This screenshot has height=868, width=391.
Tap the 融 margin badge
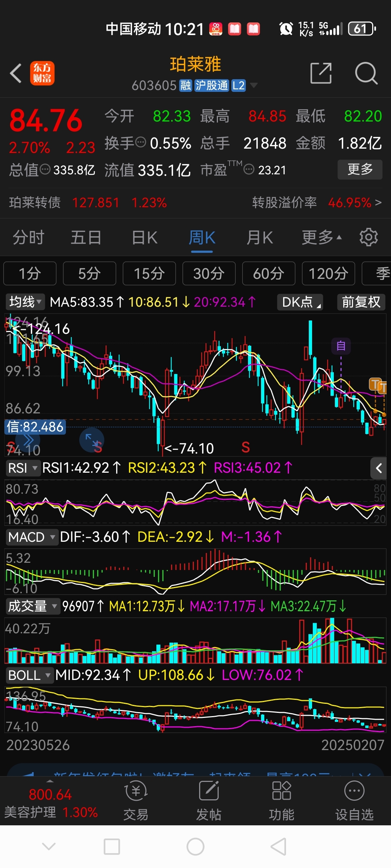tap(186, 86)
